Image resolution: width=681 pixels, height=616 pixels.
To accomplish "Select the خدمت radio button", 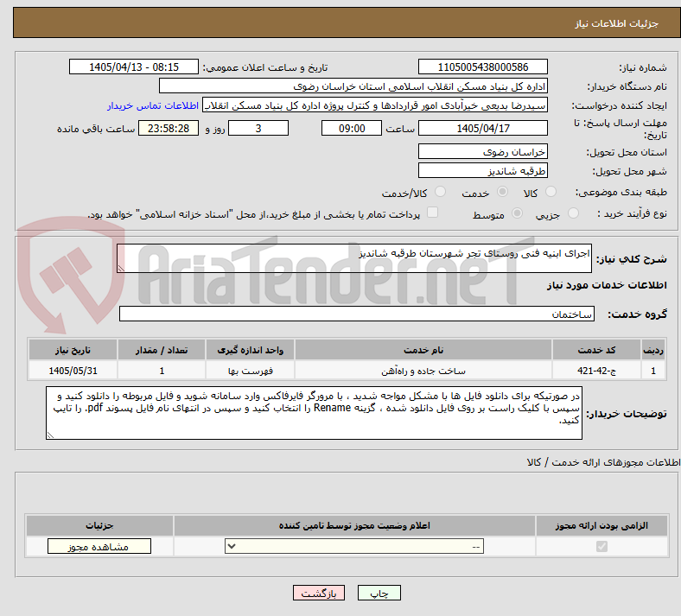I will [502, 192].
